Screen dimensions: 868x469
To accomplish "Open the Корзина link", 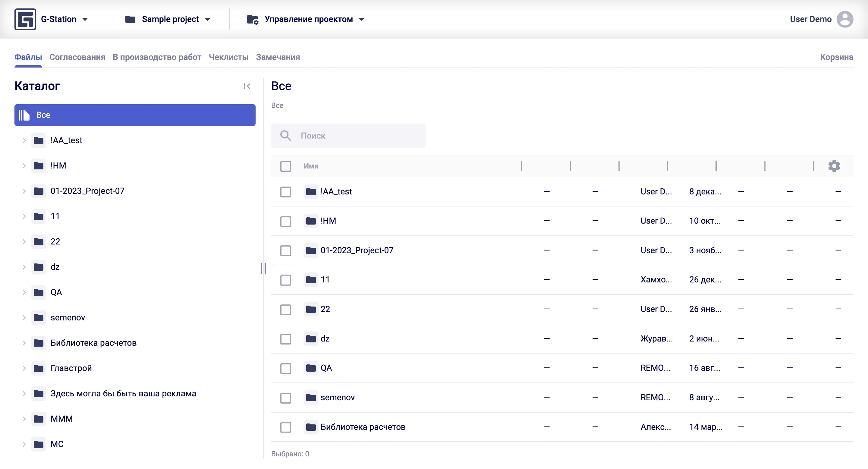I will [x=837, y=57].
